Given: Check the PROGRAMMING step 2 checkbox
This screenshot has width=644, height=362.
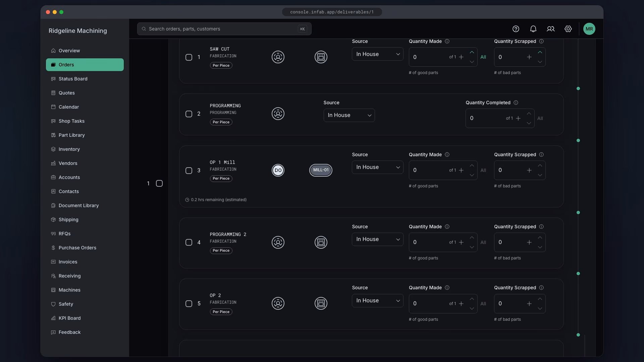Looking at the screenshot, I should (x=189, y=114).
